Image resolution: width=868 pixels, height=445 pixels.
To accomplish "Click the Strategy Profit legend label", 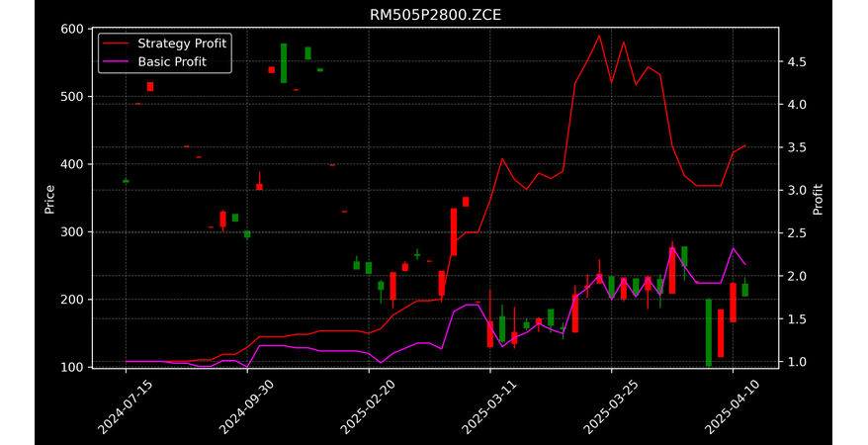I will pyautogui.click(x=182, y=44).
